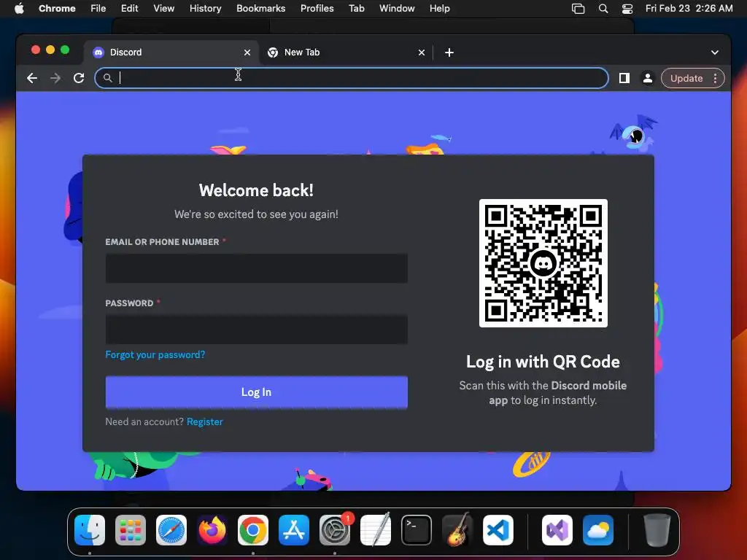The width and height of the screenshot is (747, 560).
Task: Switch to the Discord tab
Action: tap(172, 52)
